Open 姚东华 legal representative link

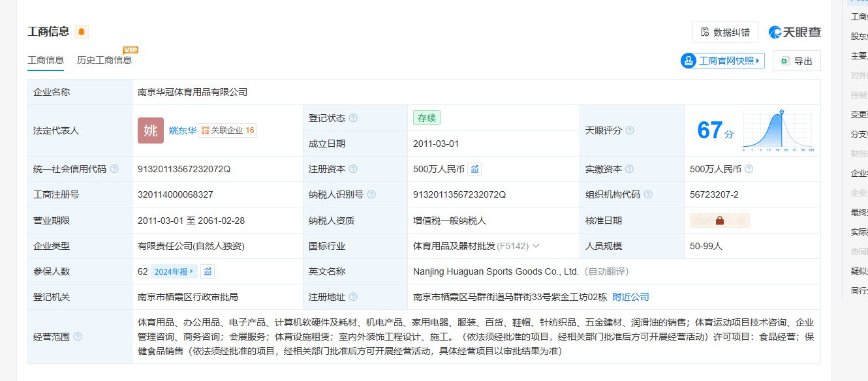click(x=182, y=130)
